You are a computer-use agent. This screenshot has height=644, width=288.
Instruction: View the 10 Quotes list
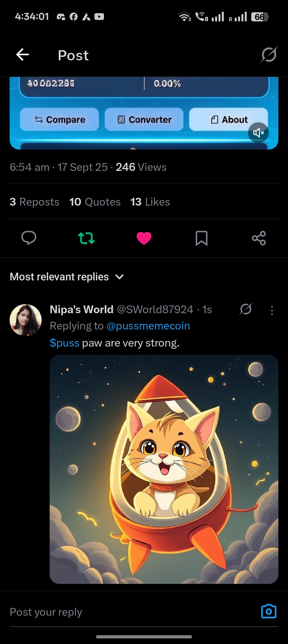(x=95, y=202)
